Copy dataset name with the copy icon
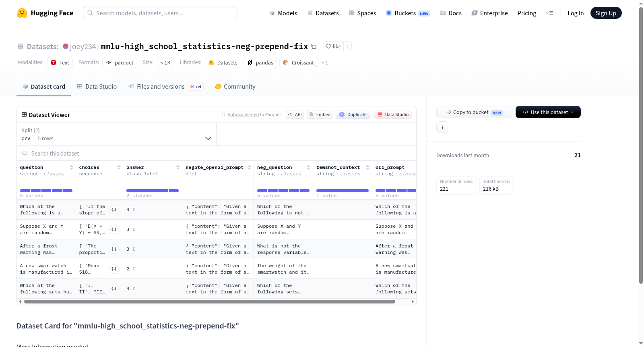Screen dimensions: 644x347 point(314,46)
